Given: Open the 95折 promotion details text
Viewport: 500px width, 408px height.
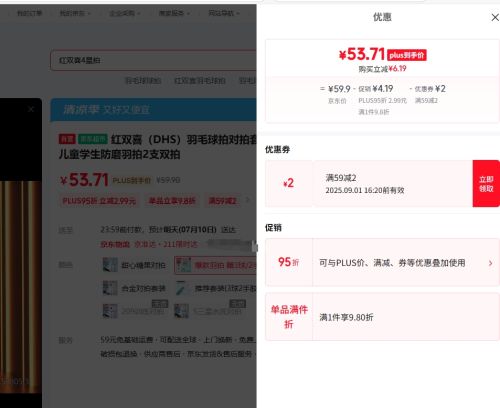Looking at the screenshot, I should [x=392, y=263].
